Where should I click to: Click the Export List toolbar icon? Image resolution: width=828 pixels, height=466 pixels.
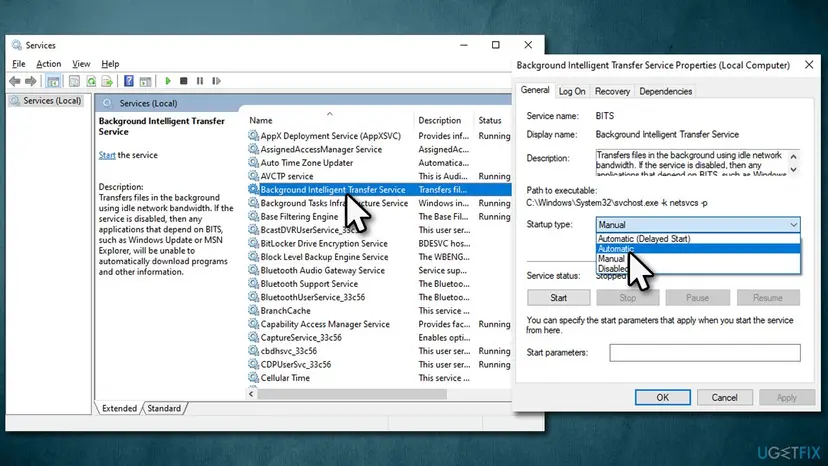[x=107, y=81]
